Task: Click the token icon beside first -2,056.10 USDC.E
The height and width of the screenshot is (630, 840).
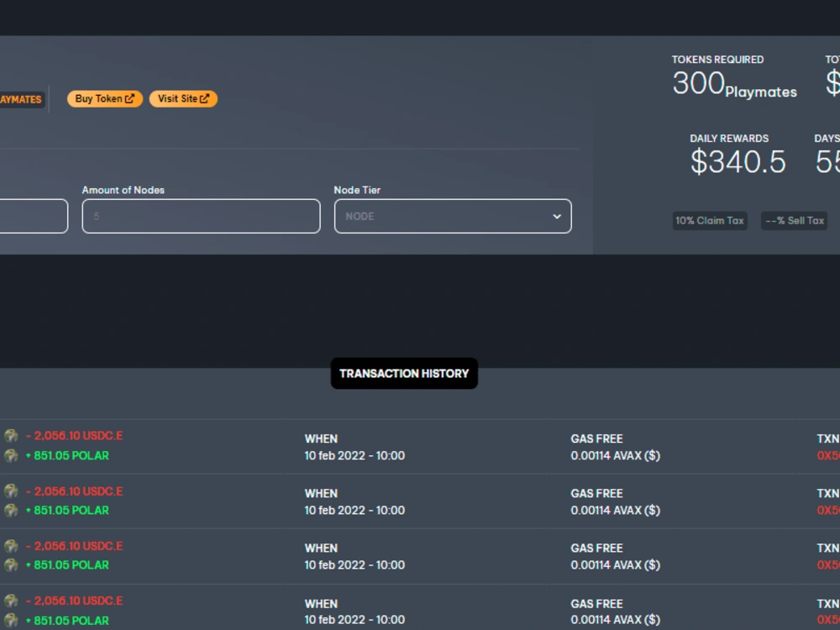Action: 11,435
